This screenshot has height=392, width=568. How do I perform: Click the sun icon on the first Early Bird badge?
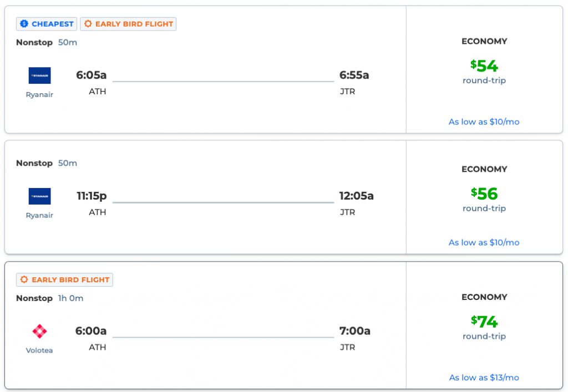pos(88,24)
